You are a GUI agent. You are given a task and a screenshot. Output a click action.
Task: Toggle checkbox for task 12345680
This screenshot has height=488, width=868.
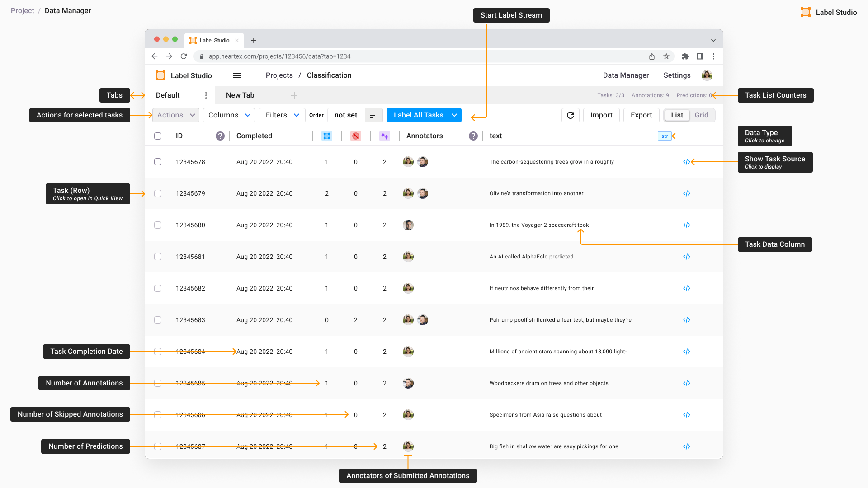[158, 225]
